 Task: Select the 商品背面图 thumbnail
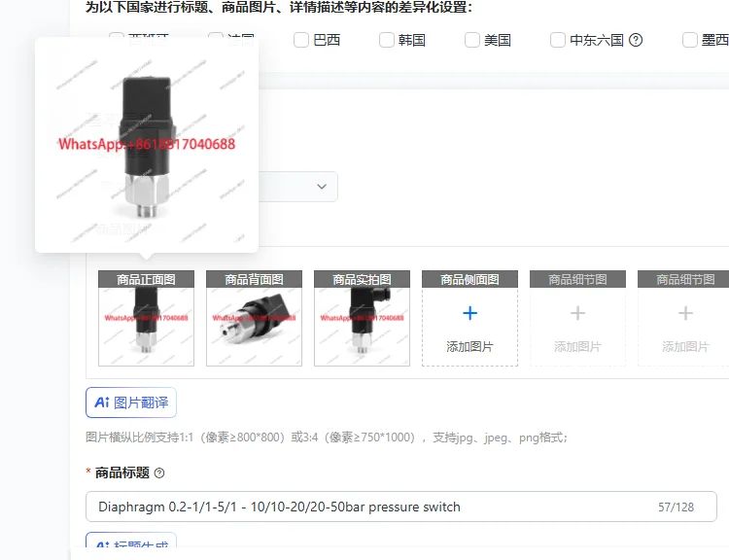point(254,326)
